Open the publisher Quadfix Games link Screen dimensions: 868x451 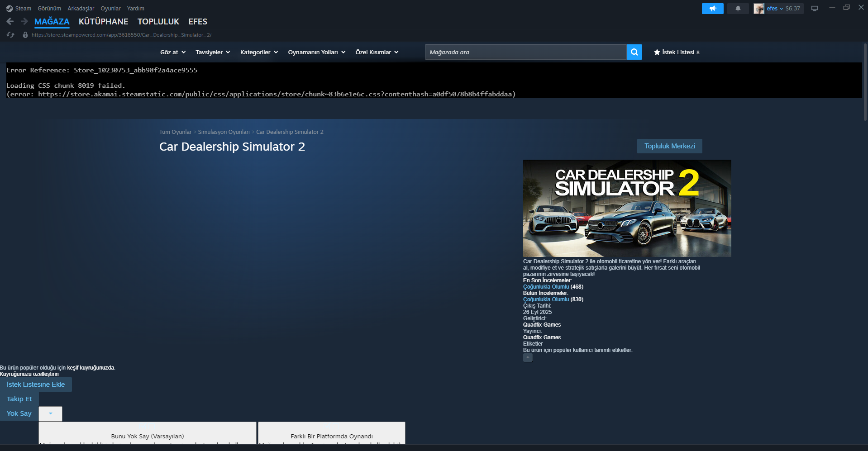point(542,337)
